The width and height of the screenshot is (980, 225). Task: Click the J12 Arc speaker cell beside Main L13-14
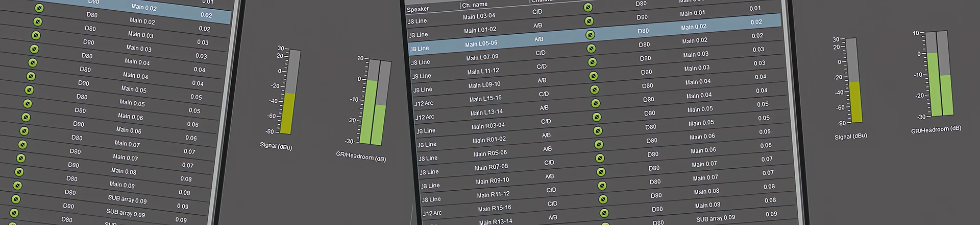(425, 117)
